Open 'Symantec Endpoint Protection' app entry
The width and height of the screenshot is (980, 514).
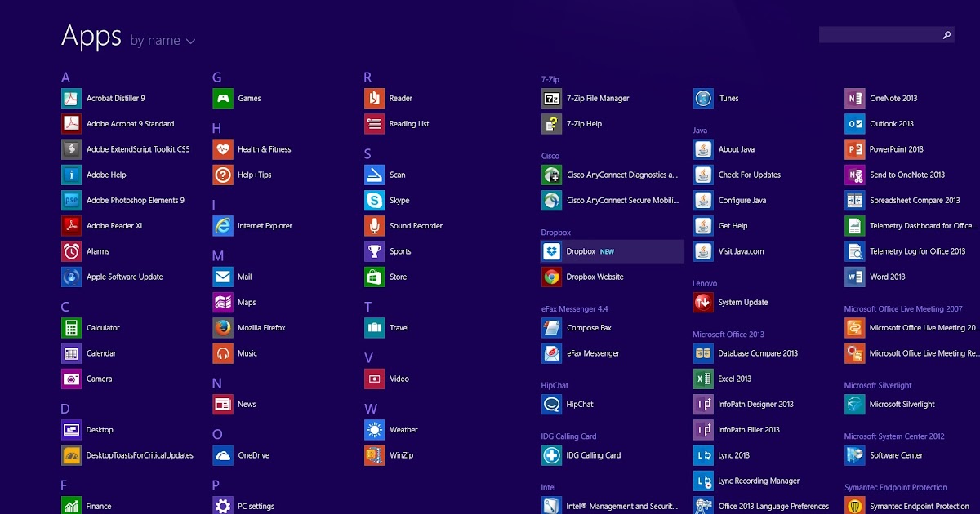pyautogui.click(x=907, y=505)
